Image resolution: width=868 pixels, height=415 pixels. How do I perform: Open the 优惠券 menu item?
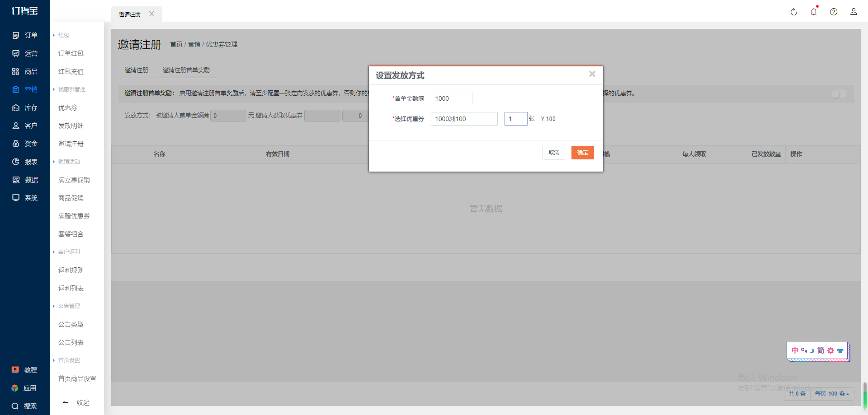click(68, 107)
